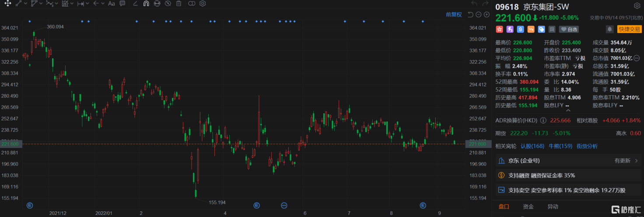Viewport: 644px width, 217px height.
Task: Open the quote panel settings gear
Action: (637, 6)
